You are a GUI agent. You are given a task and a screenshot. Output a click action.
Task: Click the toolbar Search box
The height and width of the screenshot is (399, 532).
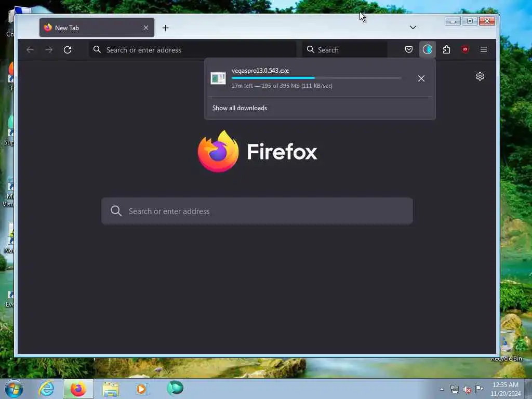click(x=344, y=50)
